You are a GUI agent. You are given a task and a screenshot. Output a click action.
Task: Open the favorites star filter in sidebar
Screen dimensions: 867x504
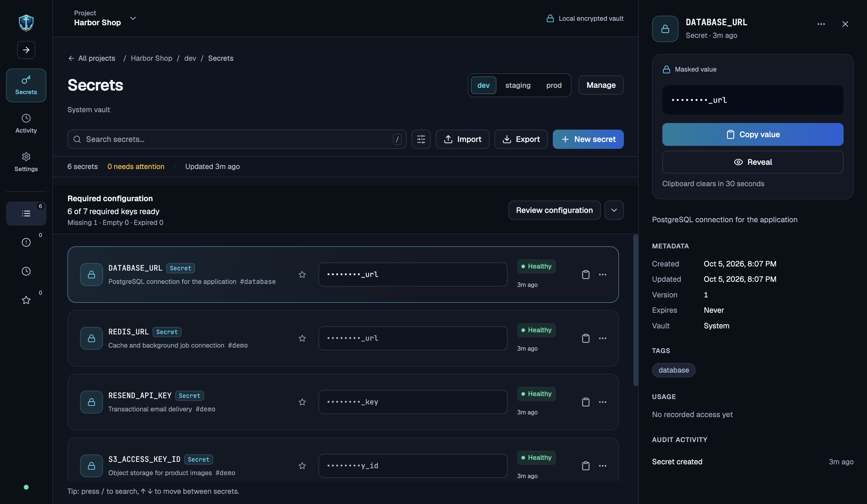click(26, 300)
